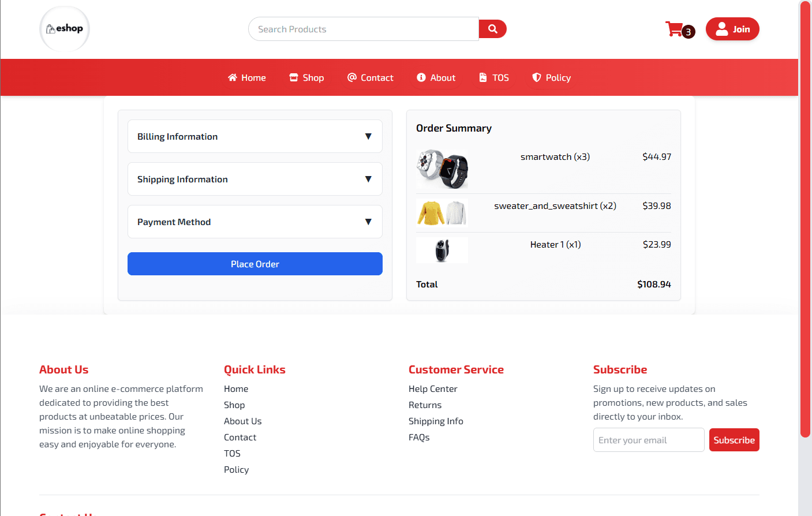Open the Help Center link
The image size is (812, 516).
tap(433, 388)
